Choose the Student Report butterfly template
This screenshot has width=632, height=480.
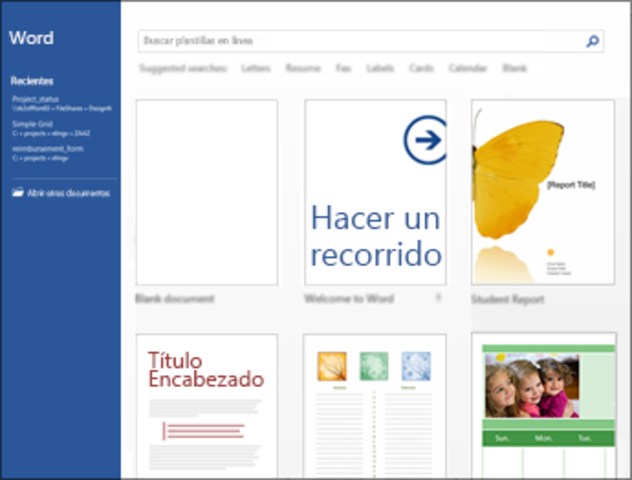coord(543,192)
